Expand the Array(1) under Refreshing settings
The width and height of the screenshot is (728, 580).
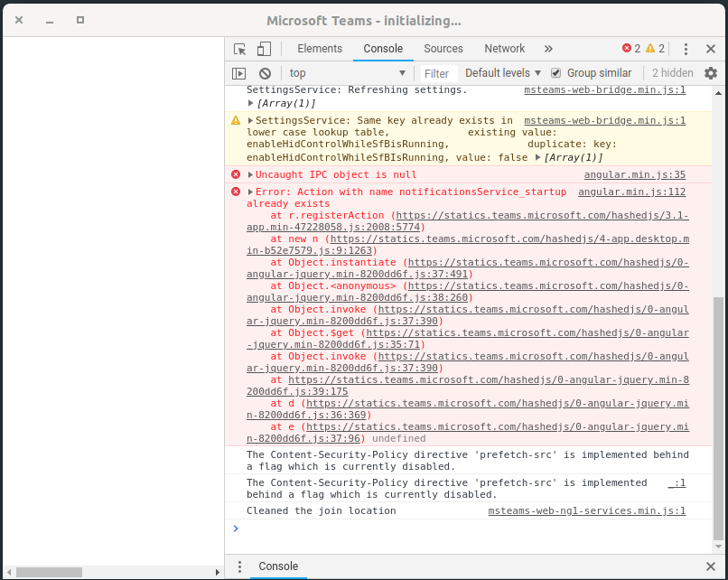(x=251, y=103)
